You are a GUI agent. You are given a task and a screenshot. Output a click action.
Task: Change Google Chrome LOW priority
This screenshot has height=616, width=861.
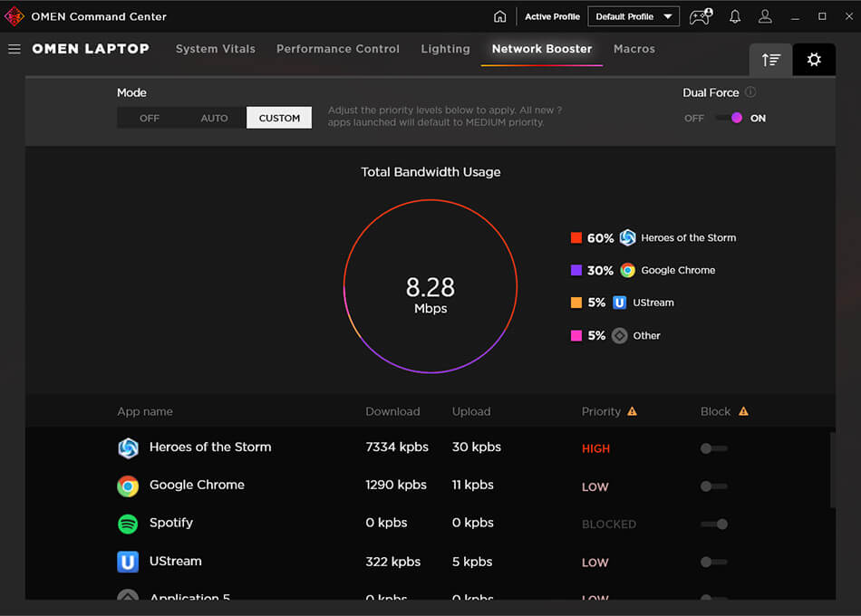tap(595, 486)
